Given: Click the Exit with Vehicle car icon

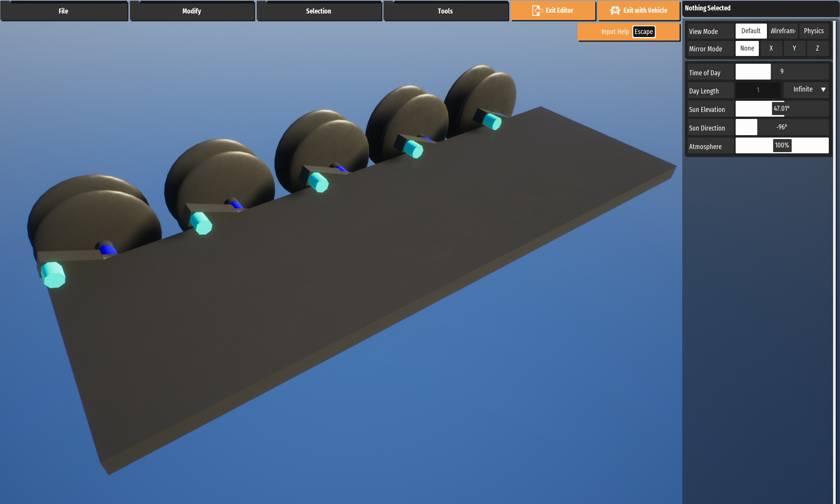Looking at the screenshot, I should pos(615,11).
